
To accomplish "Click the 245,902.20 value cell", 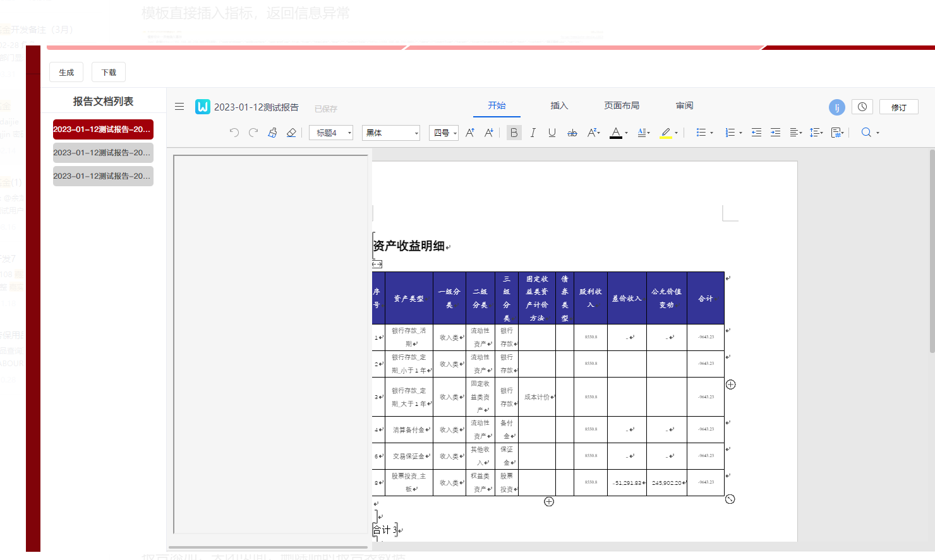I will point(667,482).
